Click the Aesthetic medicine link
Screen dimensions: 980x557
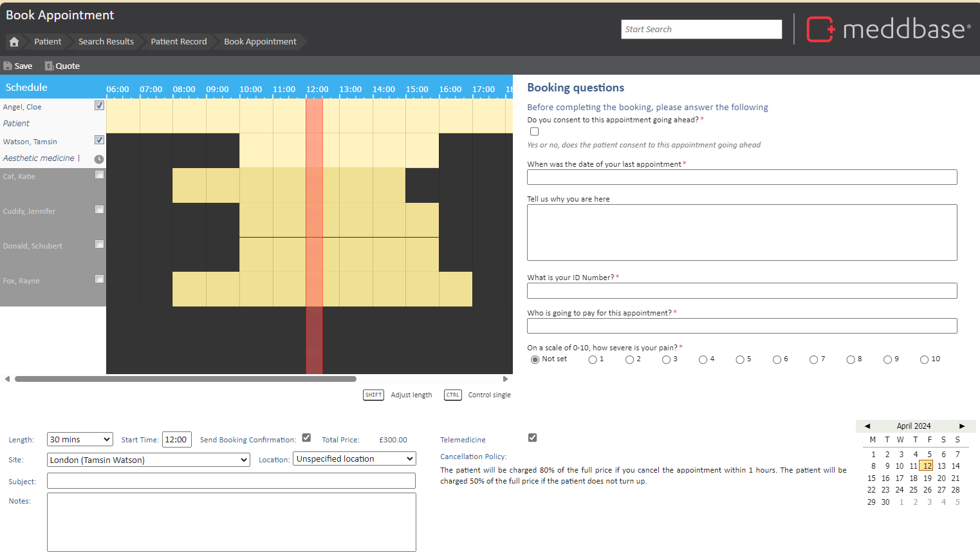click(x=39, y=158)
